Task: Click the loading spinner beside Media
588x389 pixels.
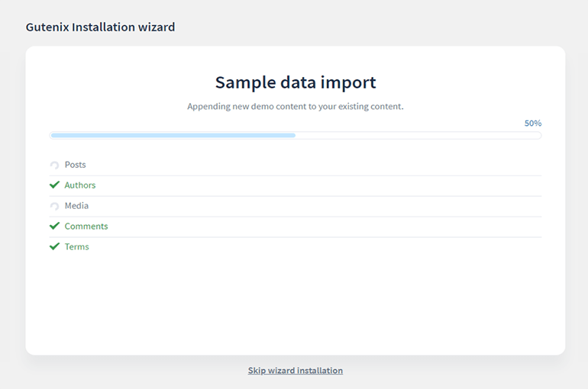Action: click(54, 206)
